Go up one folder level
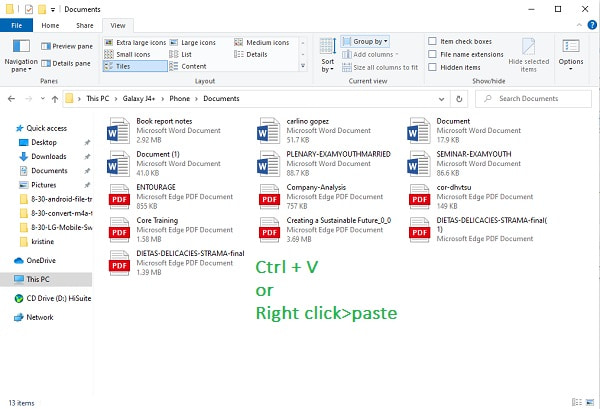 55,99
